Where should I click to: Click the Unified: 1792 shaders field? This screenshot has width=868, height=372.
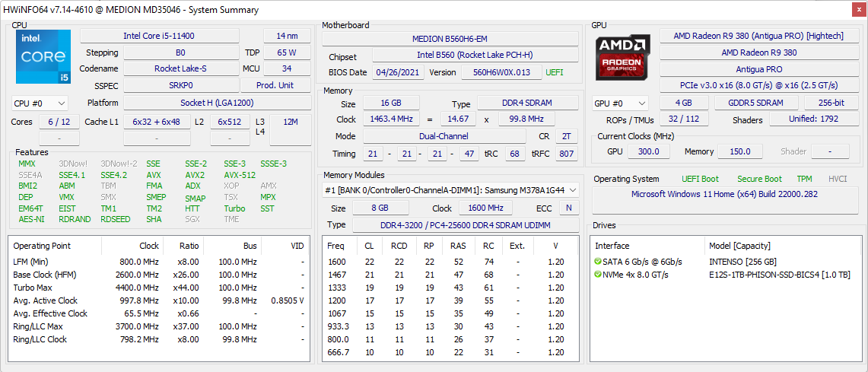pos(812,119)
